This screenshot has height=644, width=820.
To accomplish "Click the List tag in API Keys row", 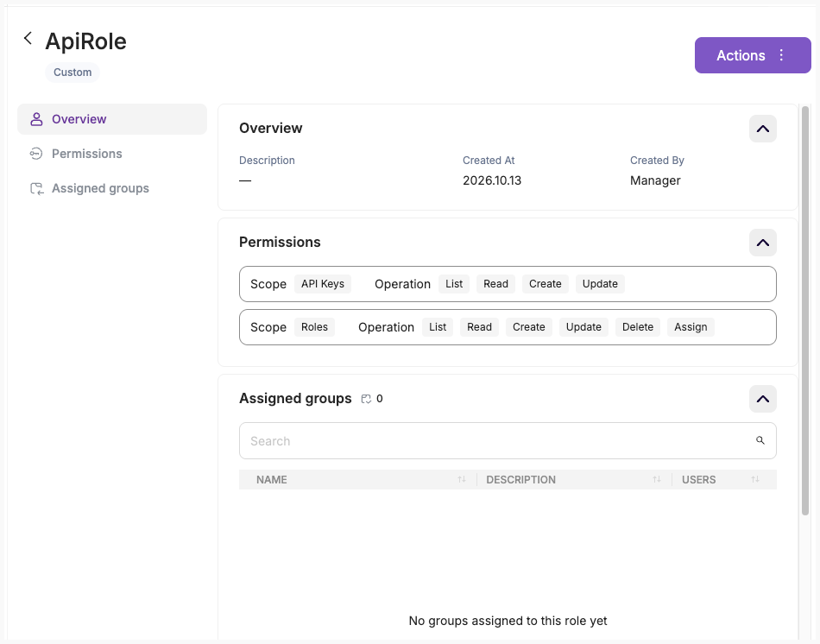I will click(x=454, y=284).
